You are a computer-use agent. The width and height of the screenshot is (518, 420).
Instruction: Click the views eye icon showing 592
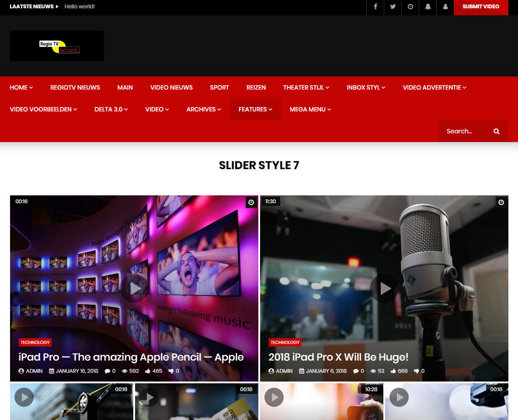tap(125, 371)
